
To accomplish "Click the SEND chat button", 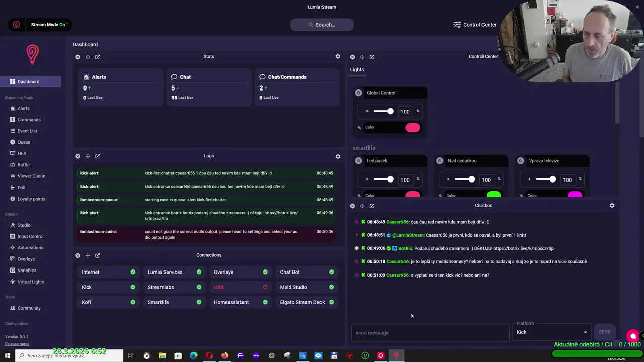I will coord(605,332).
